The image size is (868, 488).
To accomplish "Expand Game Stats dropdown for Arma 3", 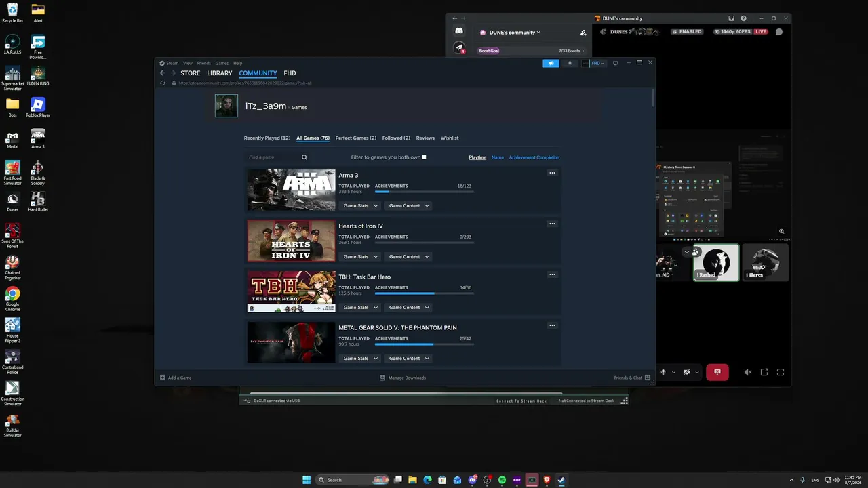I will pos(359,206).
